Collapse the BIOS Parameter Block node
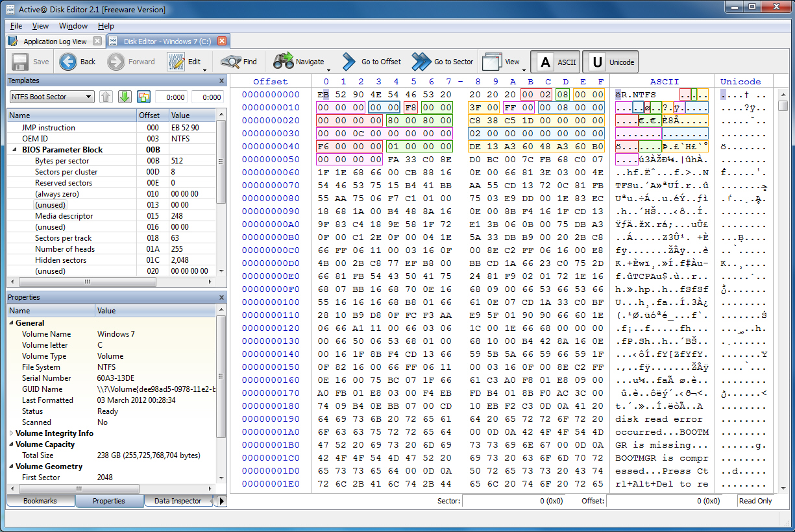 pos(15,150)
